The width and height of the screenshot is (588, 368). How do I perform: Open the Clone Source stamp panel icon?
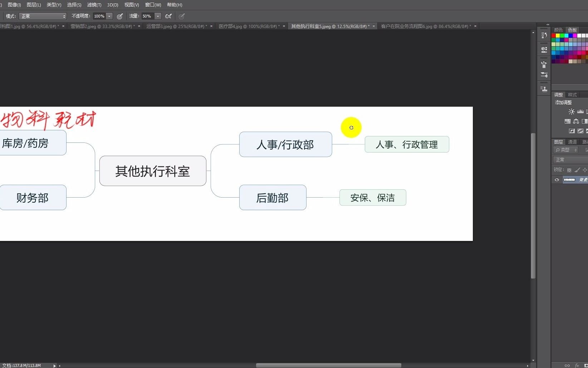tap(544, 89)
